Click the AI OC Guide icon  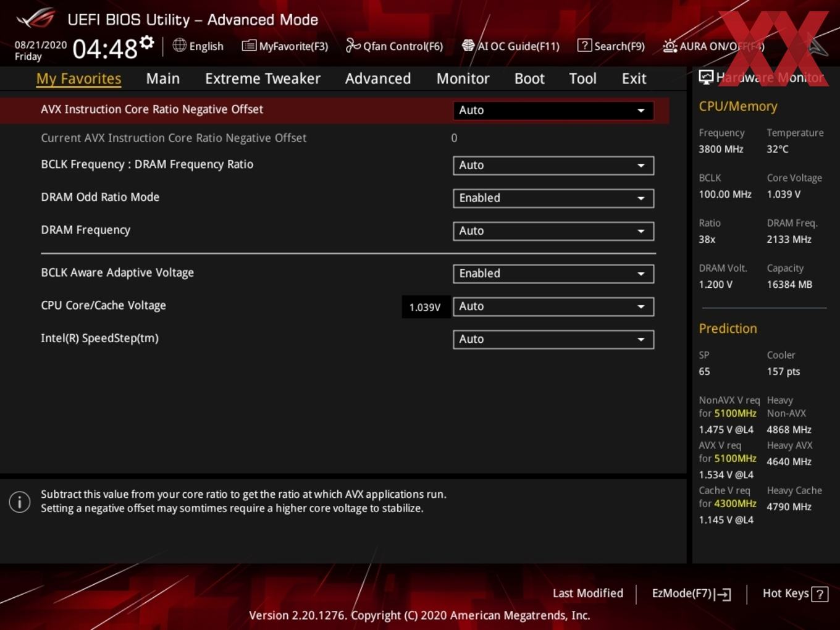click(x=468, y=45)
